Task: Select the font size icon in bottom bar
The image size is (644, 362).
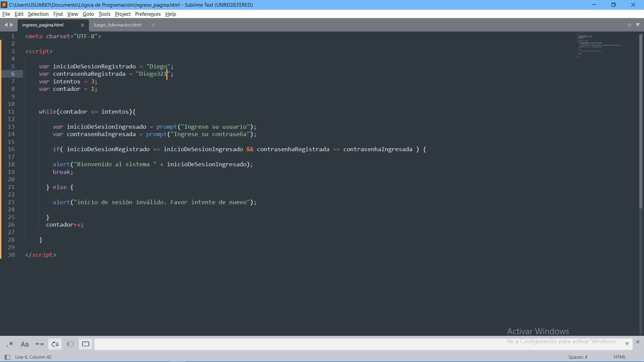Action: 24,344
